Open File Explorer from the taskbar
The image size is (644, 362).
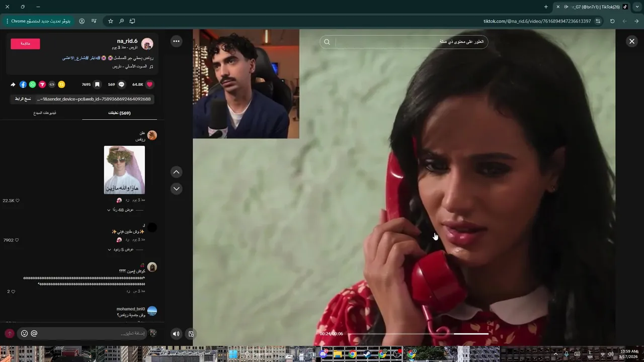[338, 354]
